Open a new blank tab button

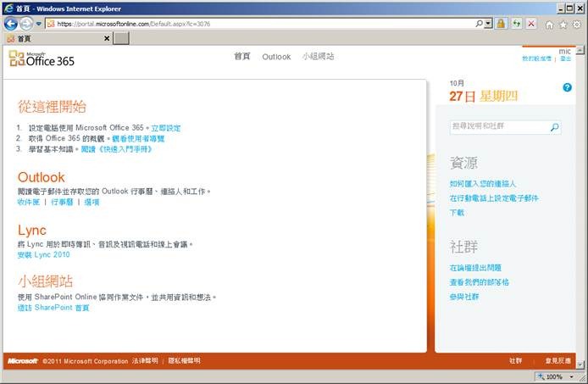point(121,38)
